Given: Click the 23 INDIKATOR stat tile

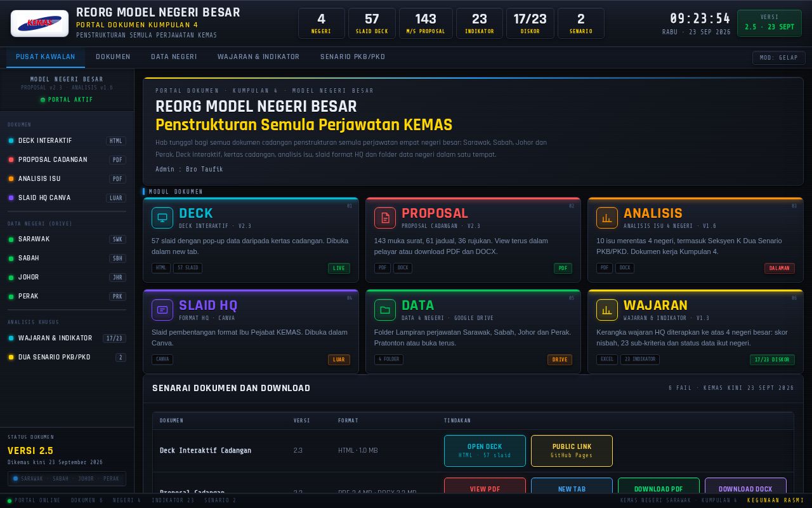Looking at the screenshot, I should [480, 23].
